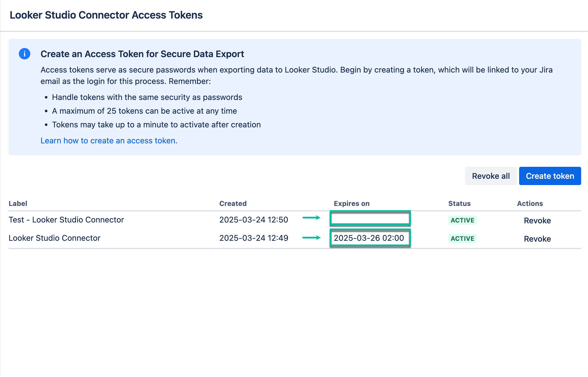Screen dimensions: 588x377
Task: Click the created timestamp '2025-03-24 12:50'
Action: (254, 220)
